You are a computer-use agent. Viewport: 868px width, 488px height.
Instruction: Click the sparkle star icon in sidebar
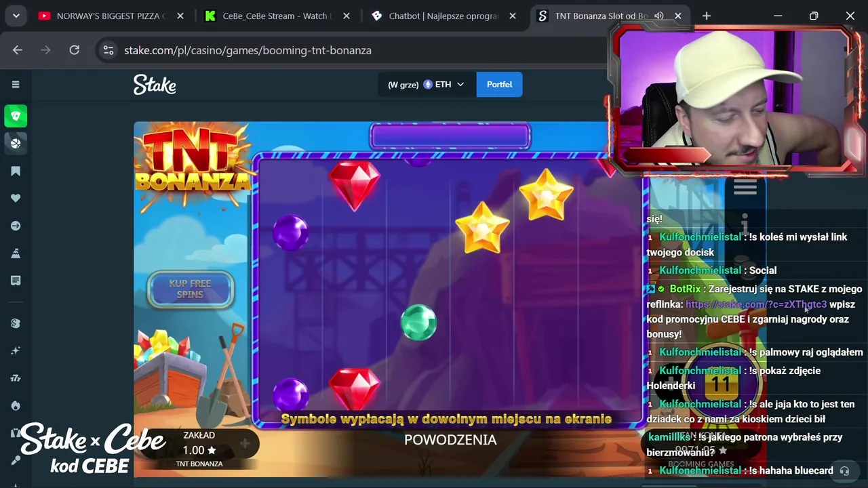pos(16,350)
